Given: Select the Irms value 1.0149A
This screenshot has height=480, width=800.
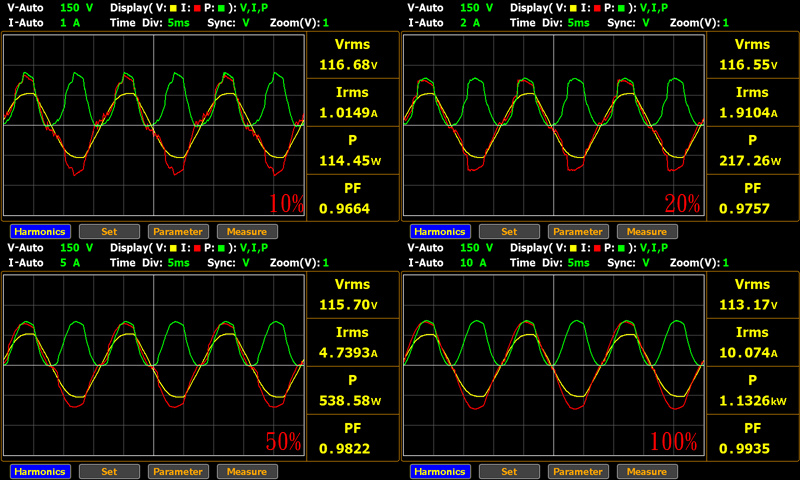Looking at the screenshot, I should [348, 113].
